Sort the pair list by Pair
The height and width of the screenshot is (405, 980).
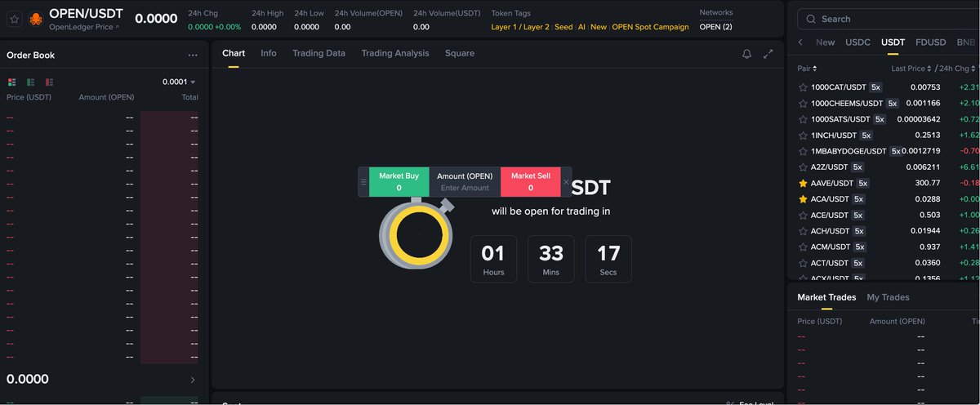pyautogui.click(x=807, y=69)
